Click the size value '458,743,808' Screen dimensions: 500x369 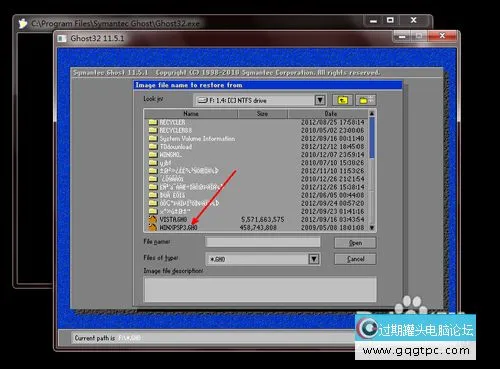click(x=258, y=227)
